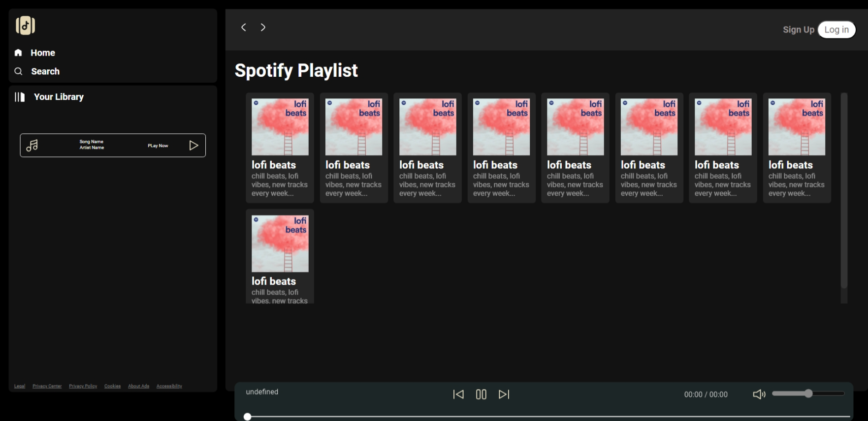Select the Artist Name text
The image size is (868, 421).
pos(92,148)
